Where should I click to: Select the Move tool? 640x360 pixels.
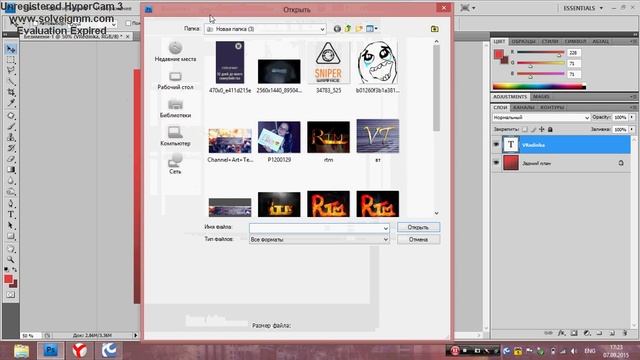11,49
